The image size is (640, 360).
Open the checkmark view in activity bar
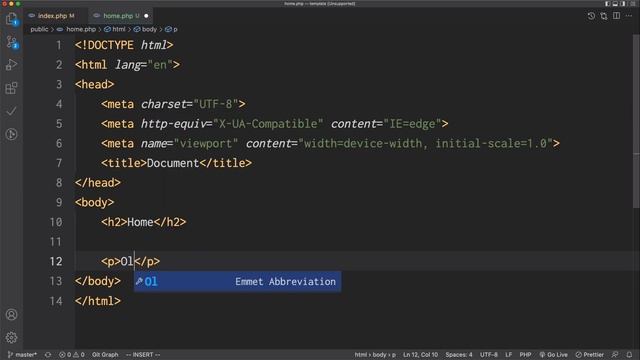11,111
